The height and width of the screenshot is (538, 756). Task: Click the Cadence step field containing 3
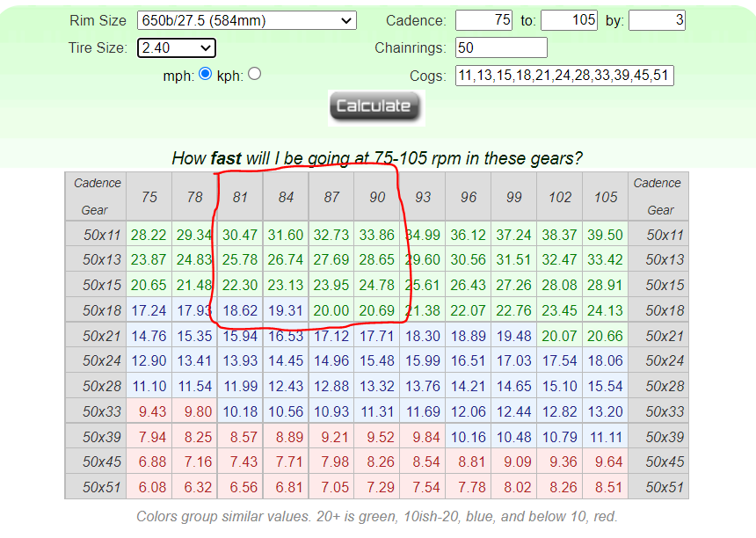click(657, 20)
